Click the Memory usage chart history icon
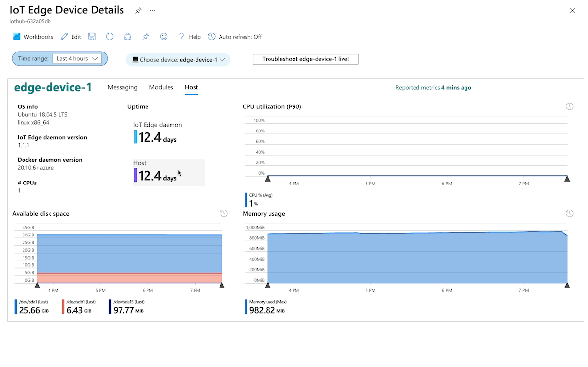Image resolution: width=588 pixels, height=367 pixels. click(x=569, y=213)
